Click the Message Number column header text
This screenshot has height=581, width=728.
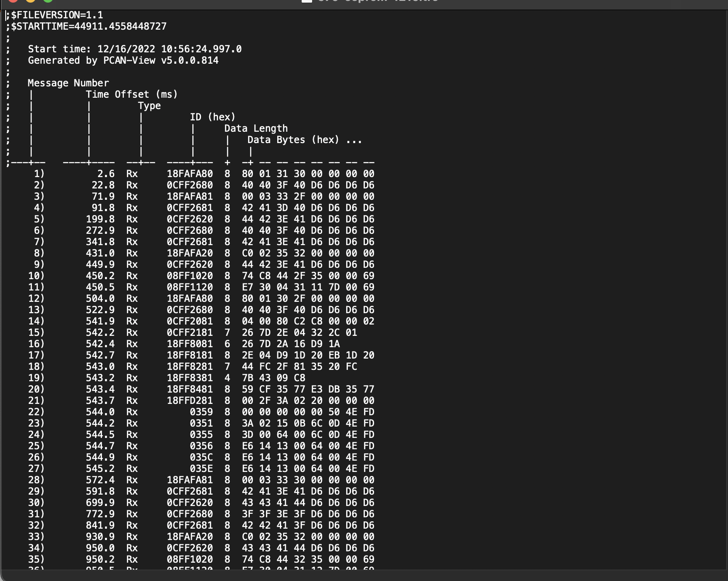click(68, 83)
